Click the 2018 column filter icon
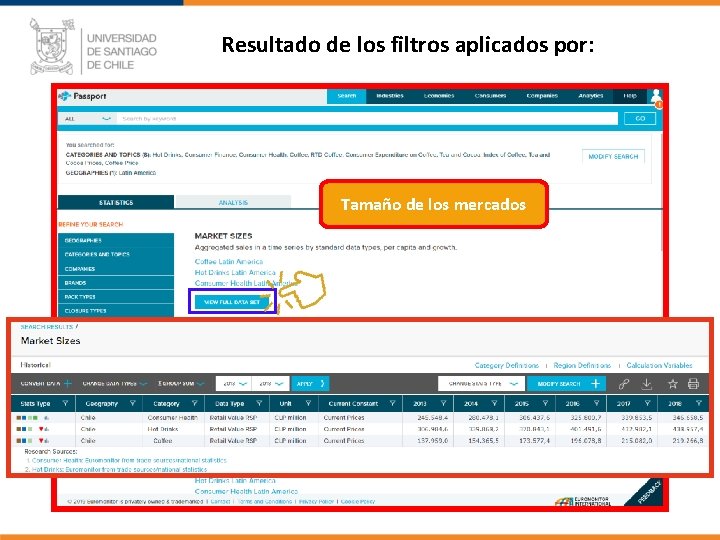This screenshot has height=540, width=720. click(698, 403)
